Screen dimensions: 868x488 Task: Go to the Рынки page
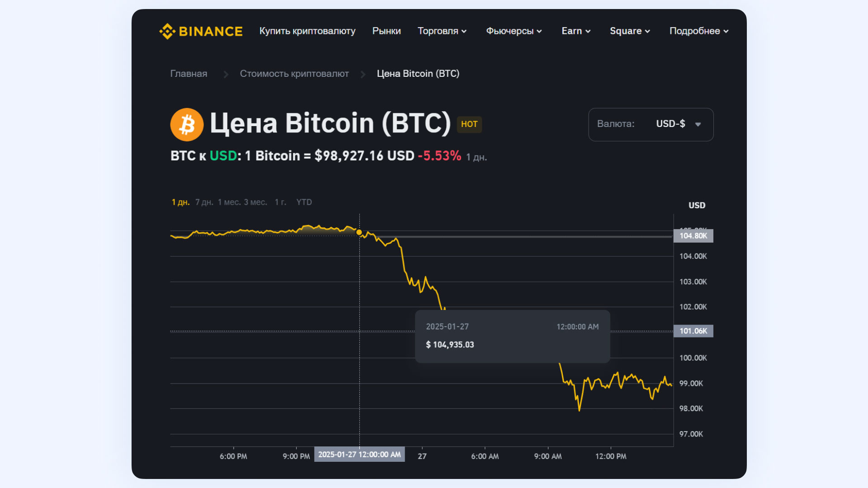(387, 31)
